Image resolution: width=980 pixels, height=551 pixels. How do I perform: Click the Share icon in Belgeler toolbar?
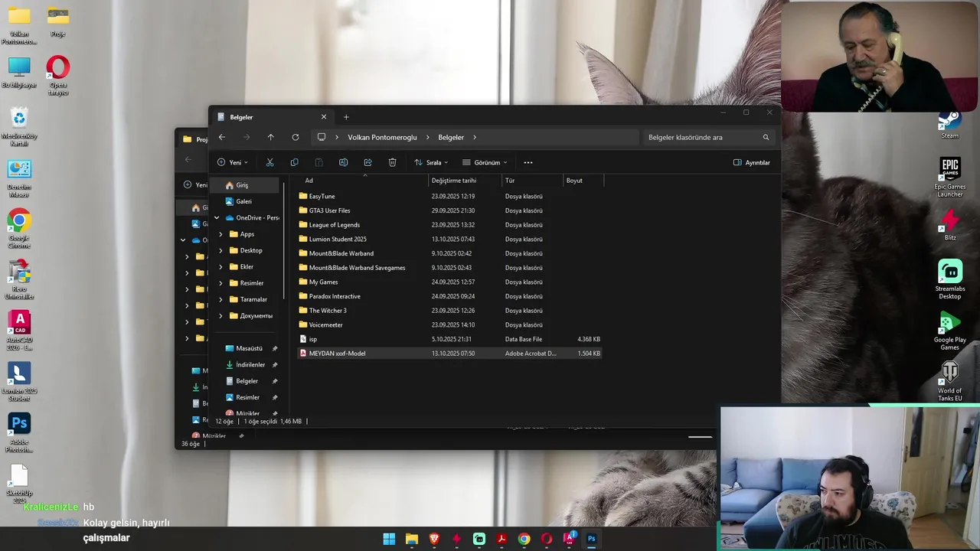pos(367,162)
